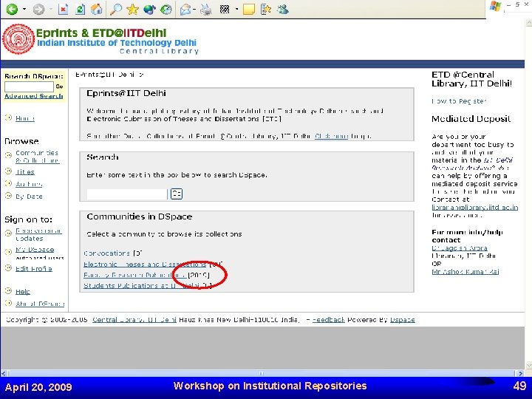This screenshot has height=399, width=532.
Task: Open the Feedback footer link
Action: point(328,320)
